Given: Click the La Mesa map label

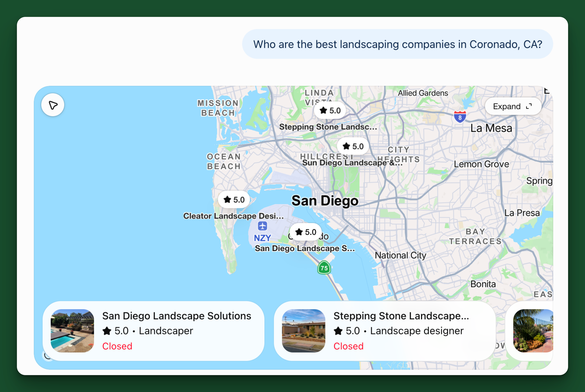Looking at the screenshot, I should coord(491,128).
